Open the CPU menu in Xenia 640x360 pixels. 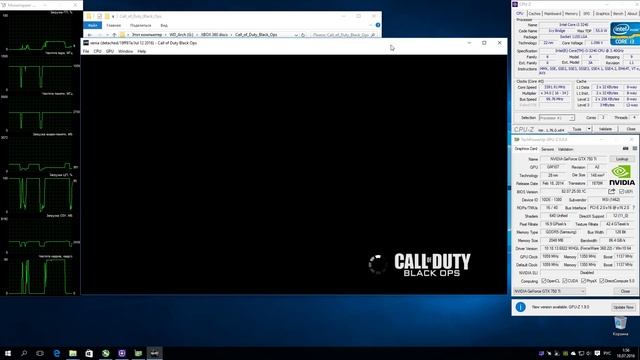[97, 51]
